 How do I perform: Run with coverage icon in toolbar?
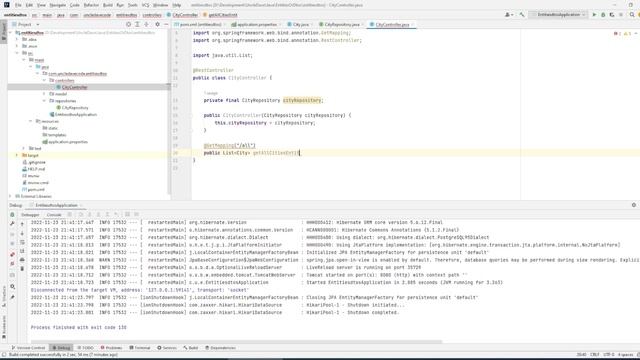tap(612, 15)
